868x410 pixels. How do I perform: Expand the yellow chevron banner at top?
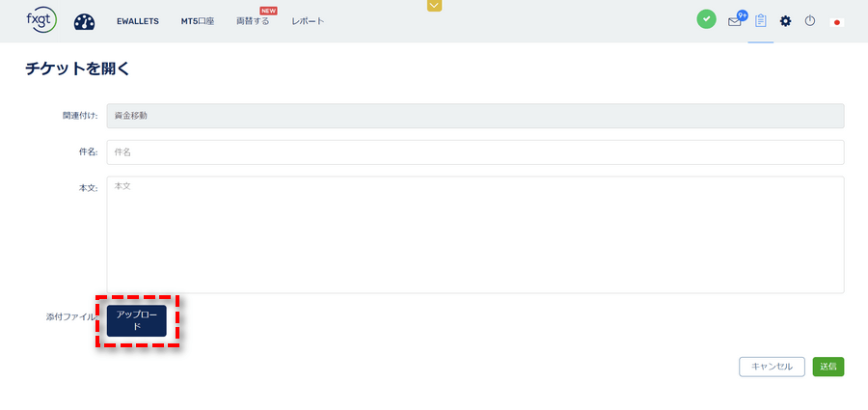435,6
